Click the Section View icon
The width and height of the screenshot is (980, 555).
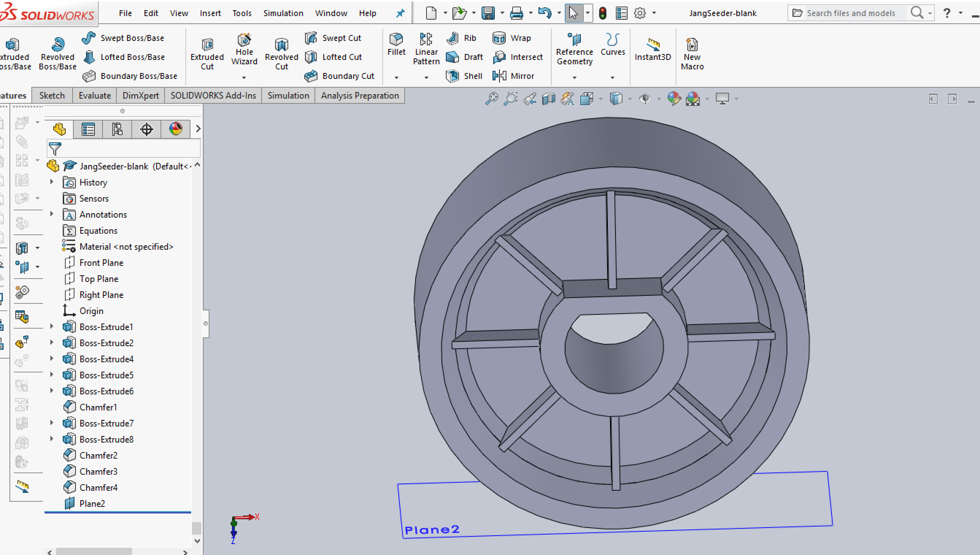point(548,99)
